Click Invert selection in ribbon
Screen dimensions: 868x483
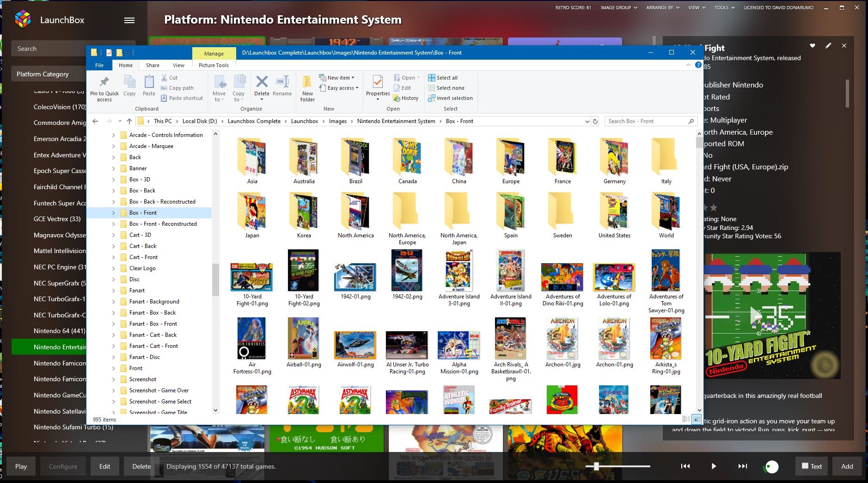(450, 98)
